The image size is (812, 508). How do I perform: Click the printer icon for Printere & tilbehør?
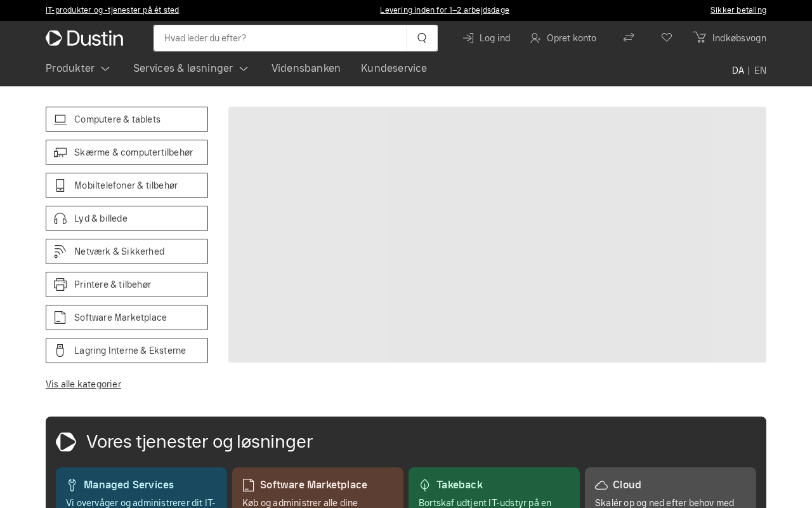[60, 284]
